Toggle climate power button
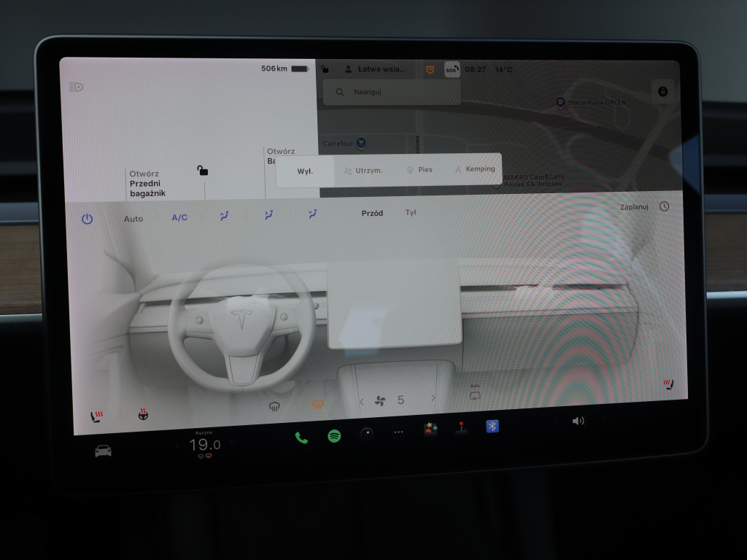 (88, 219)
